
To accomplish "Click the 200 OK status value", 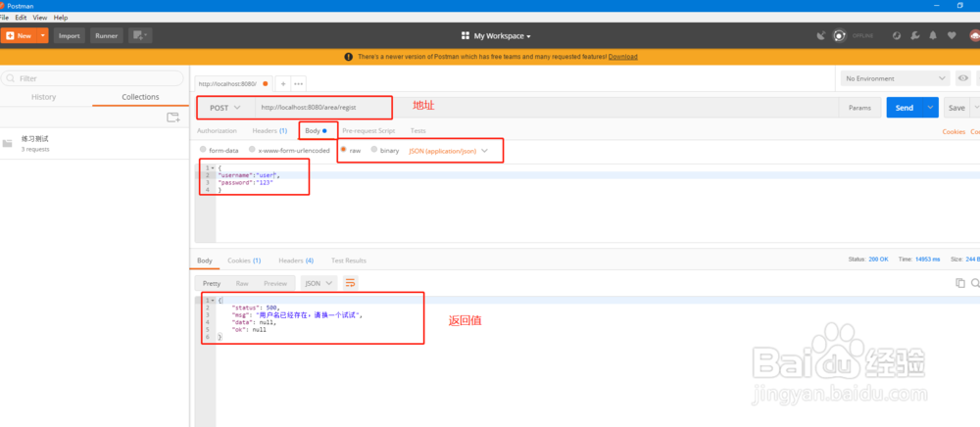I will click(878, 260).
